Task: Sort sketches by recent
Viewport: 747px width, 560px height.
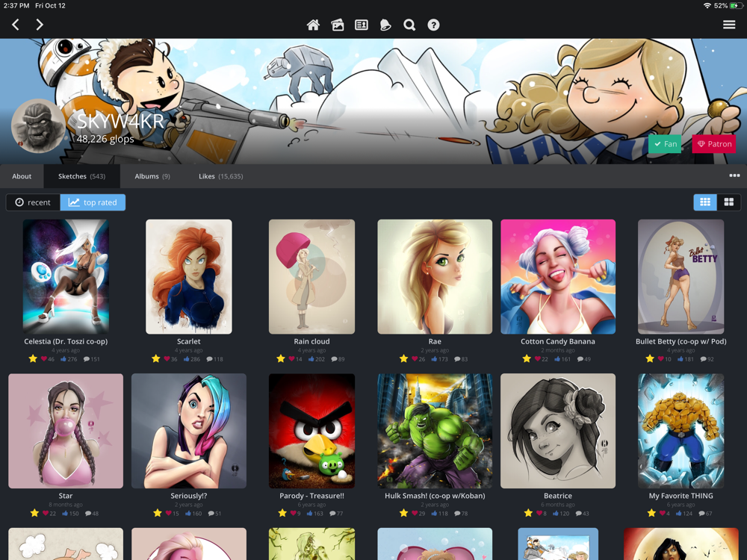Action: (33, 202)
